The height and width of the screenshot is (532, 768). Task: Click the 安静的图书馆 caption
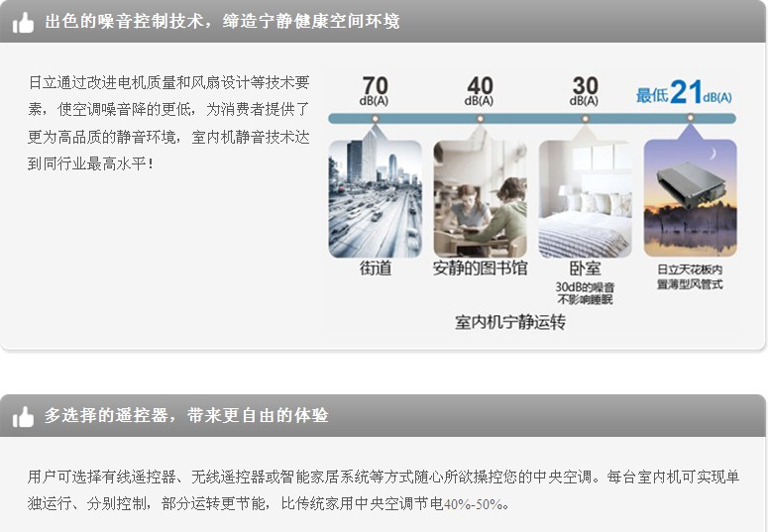tap(481, 268)
